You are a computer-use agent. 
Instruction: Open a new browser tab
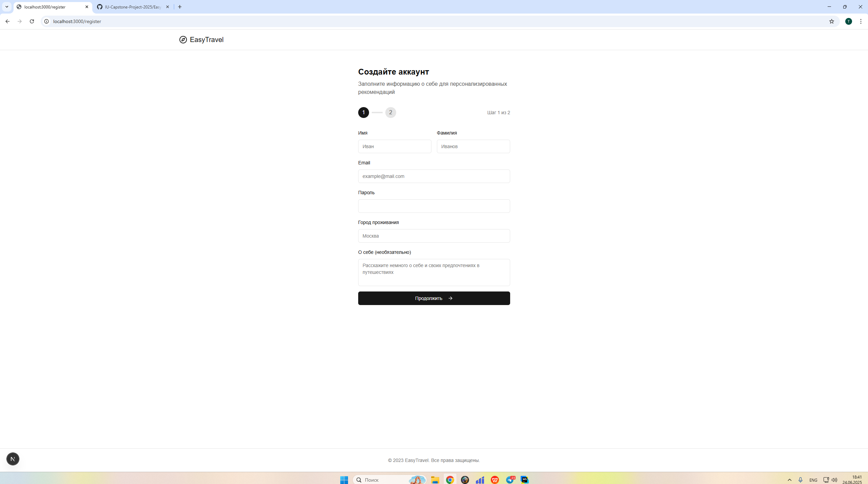[x=180, y=7]
